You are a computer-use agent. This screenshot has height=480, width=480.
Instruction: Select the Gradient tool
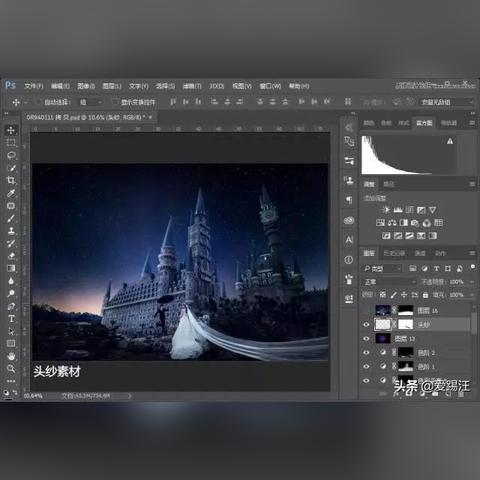pos(11,268)
